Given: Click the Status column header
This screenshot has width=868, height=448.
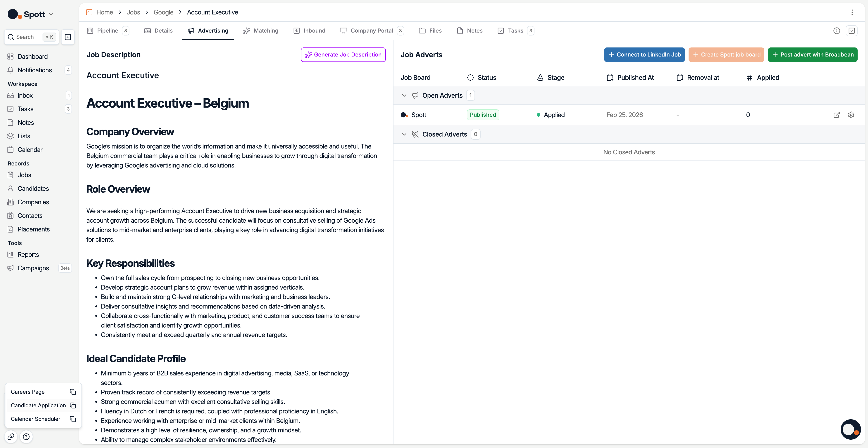Looking at the screenshot, I should [482, 78].
